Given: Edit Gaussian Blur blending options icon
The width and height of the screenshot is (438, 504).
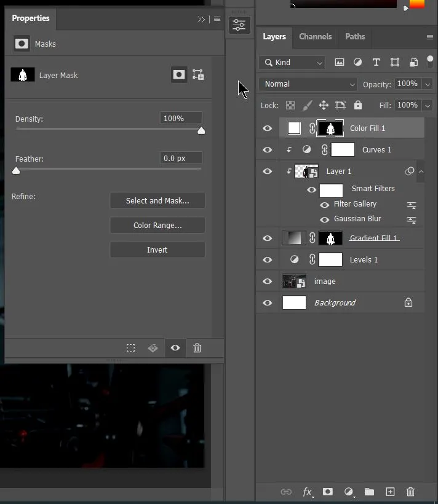Looking at the screenshot, I should pyautogui.click(x=412, y=220).
